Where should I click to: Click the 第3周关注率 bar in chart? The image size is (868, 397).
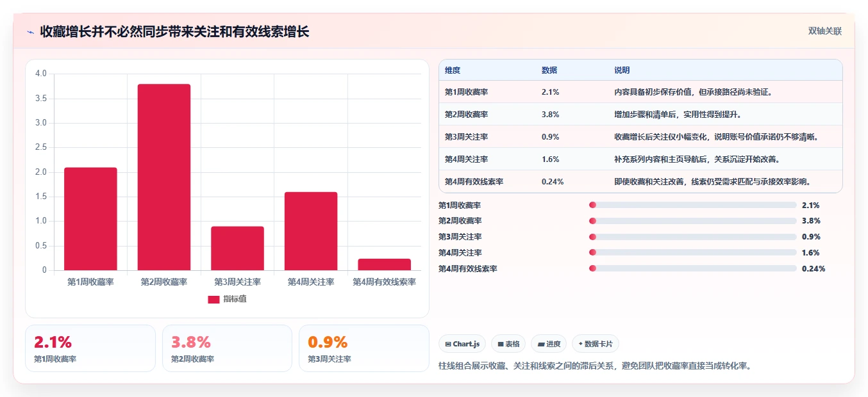point(237,248)
